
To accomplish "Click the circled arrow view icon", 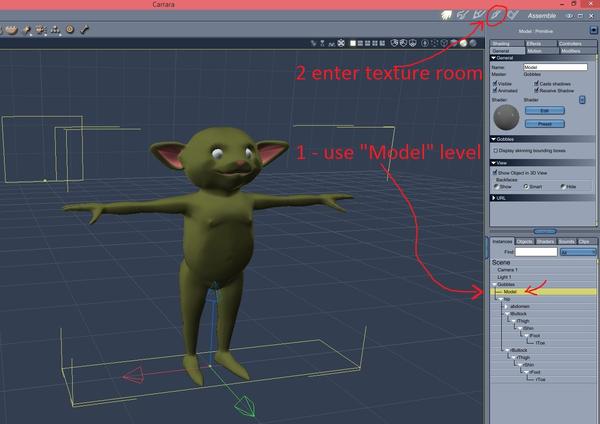I will click(x=425, y=43).
